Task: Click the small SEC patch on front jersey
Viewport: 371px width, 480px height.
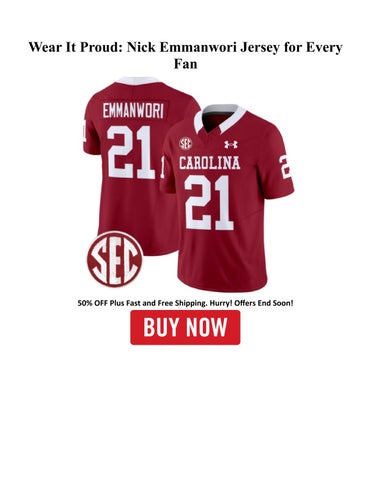Action: pyautogui.click(x=186, y=143)
